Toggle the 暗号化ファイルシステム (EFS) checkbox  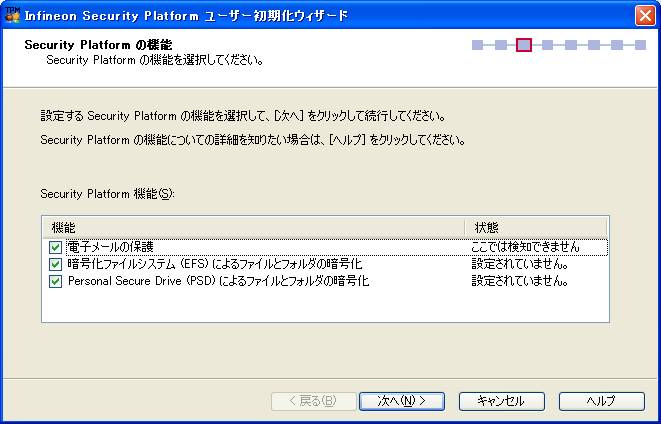55,264
